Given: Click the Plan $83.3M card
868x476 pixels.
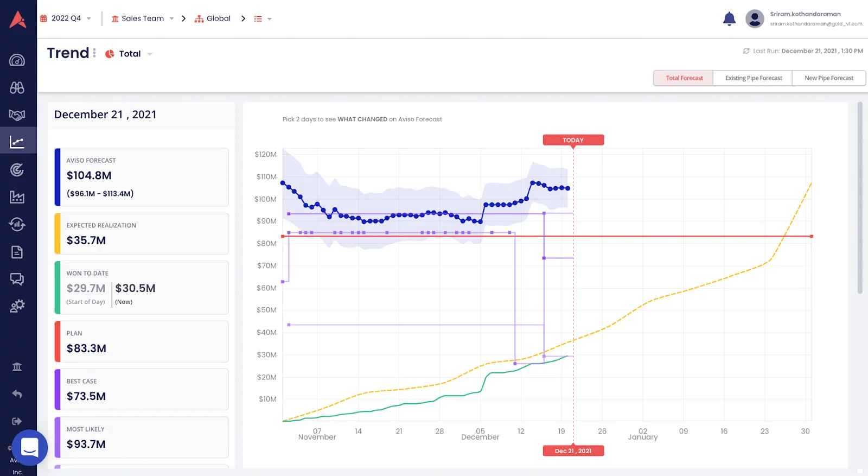Looking at the screenshot, I should [141, 341].
